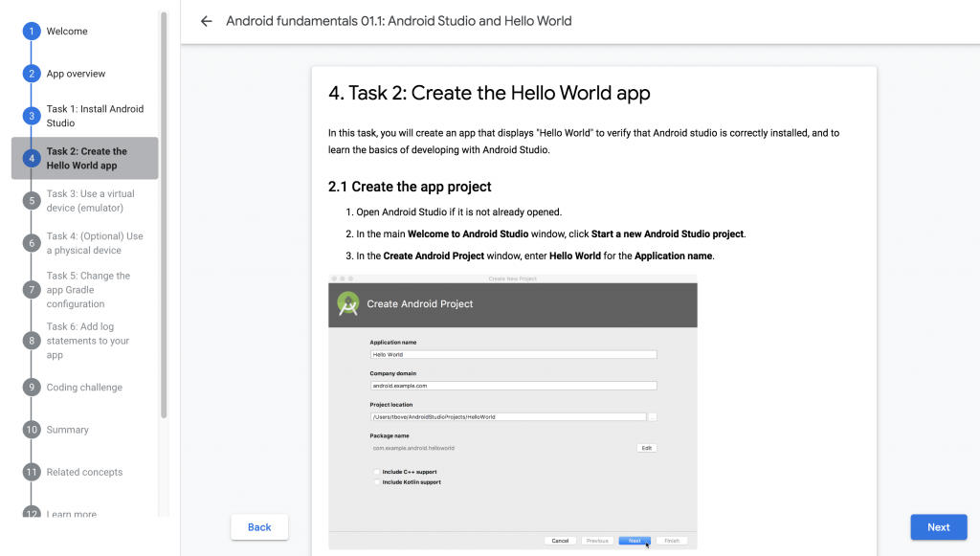Screen dimensions: 980x556
Task: Click step 2 circle for App overview
Action: (x=32, y=74)
